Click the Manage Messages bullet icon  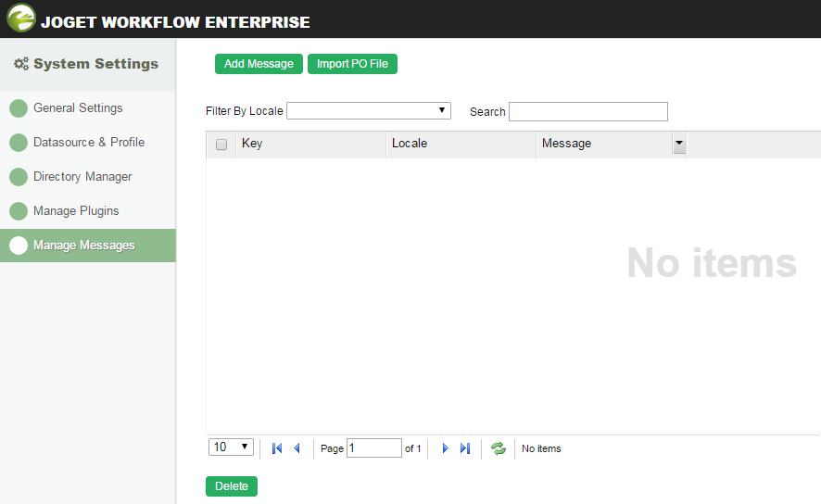19,246
